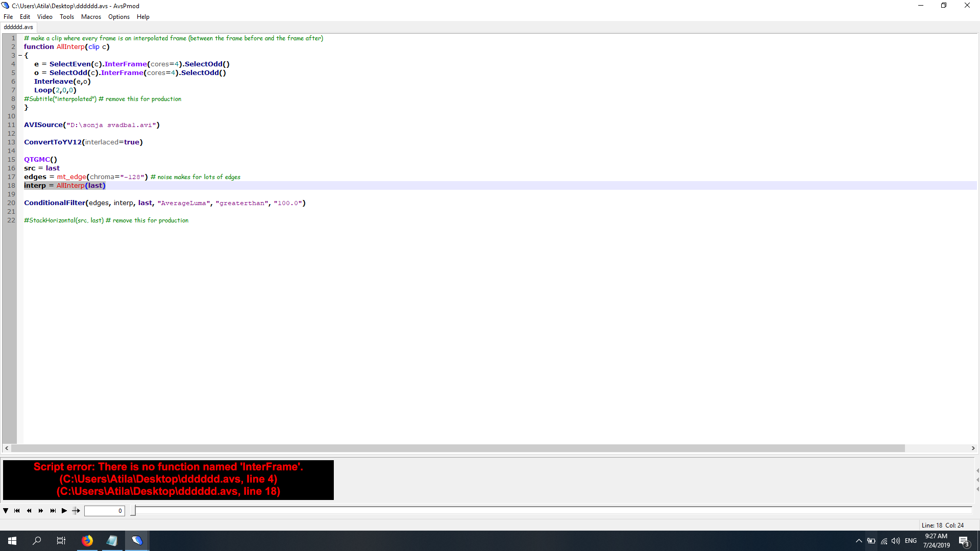The width and height of the screenshot is (980, 551).
Task: Jump to the last frame
Action: (x=53, y=511)
